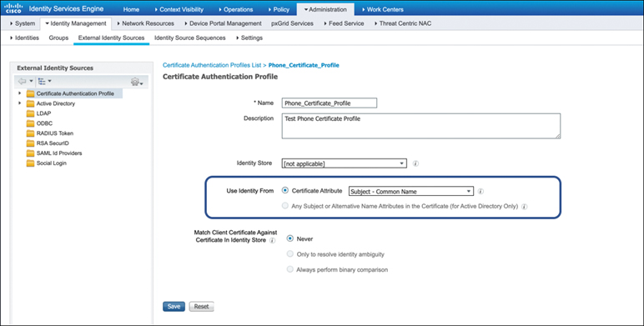Open the Network Resources submenu
Image resolution: width=644 pixels, height=326 pixels.
click(145, 23)
